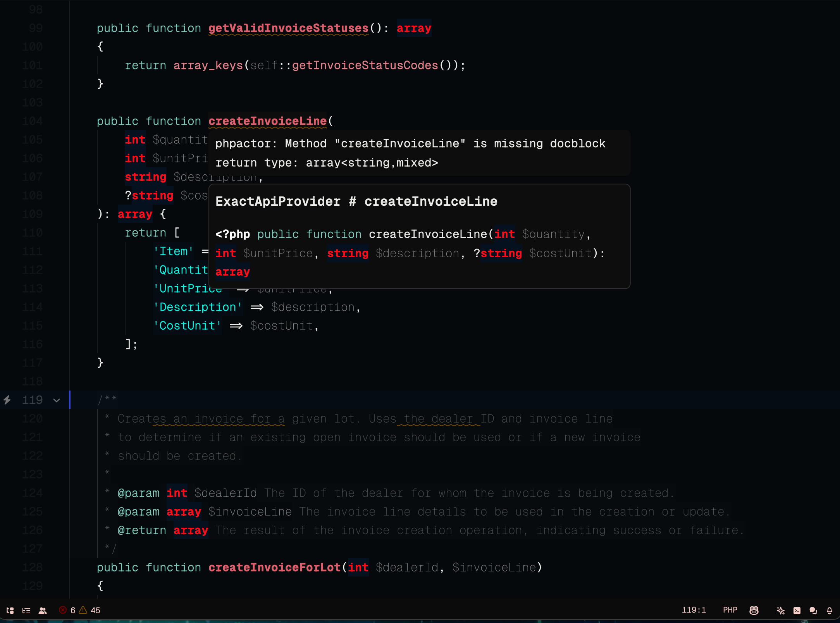840x623 pixels.
Task: Click the $costUnit value on line 115
Action: (281, 326)
